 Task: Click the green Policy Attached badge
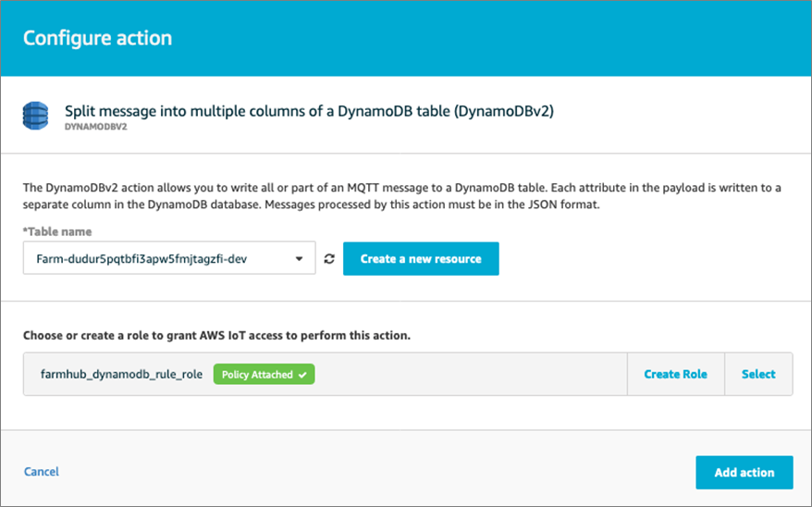tap(264, 375)
